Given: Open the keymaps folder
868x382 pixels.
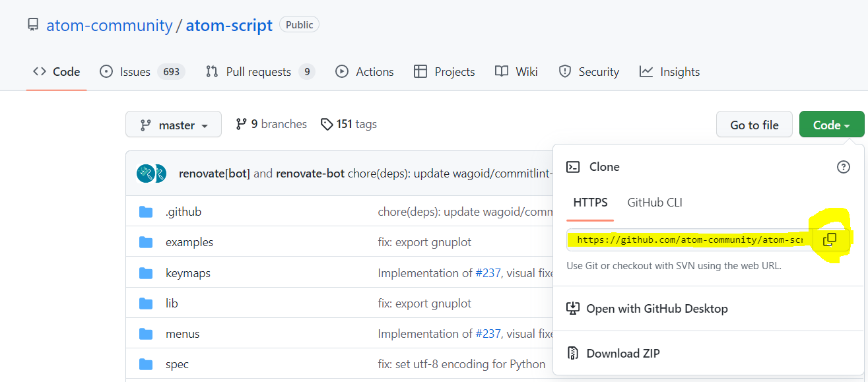Looking at the screenshot, I should [188, 273].
